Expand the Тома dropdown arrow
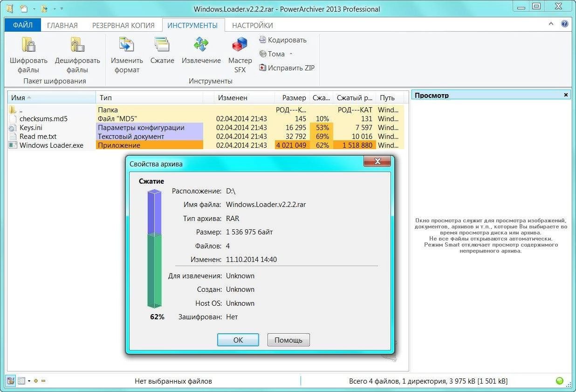Viewport: 576px width, 392px height. (x=291, y=54)
